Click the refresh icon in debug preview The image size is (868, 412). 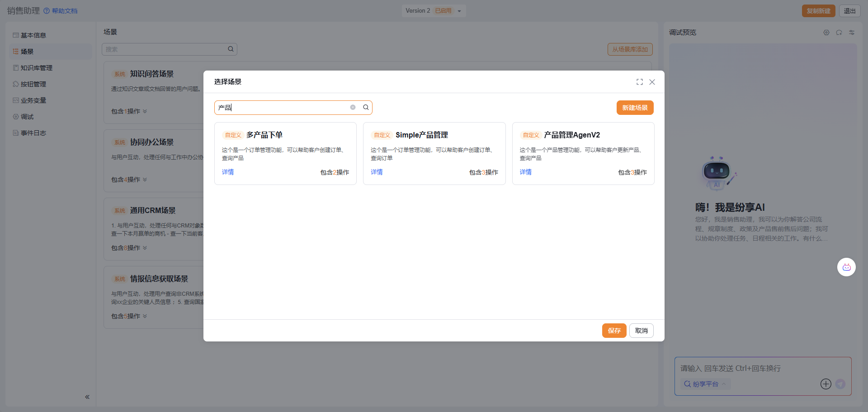[839, 33]
